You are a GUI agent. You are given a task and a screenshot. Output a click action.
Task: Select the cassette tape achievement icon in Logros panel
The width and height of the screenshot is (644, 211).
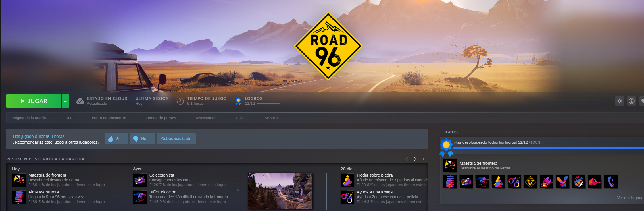tap(466, 182)
